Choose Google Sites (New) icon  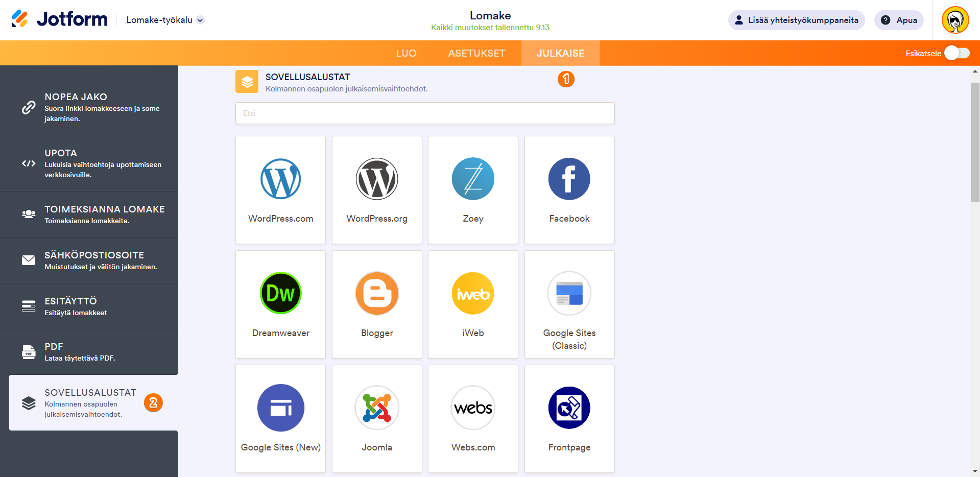click(280, 408)
